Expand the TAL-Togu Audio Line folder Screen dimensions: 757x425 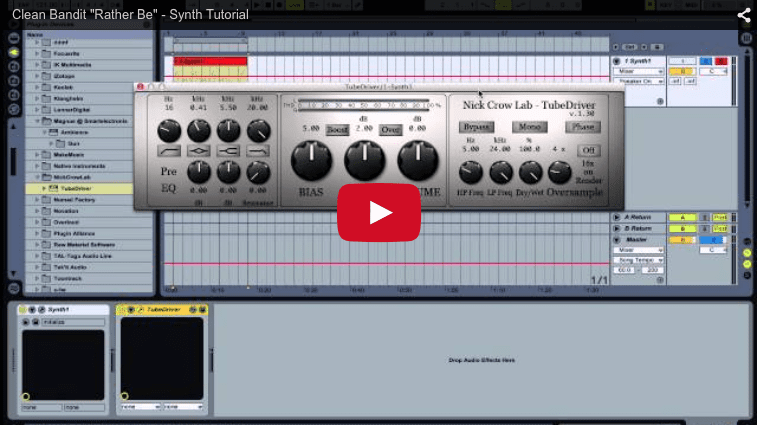click(37, 256)
